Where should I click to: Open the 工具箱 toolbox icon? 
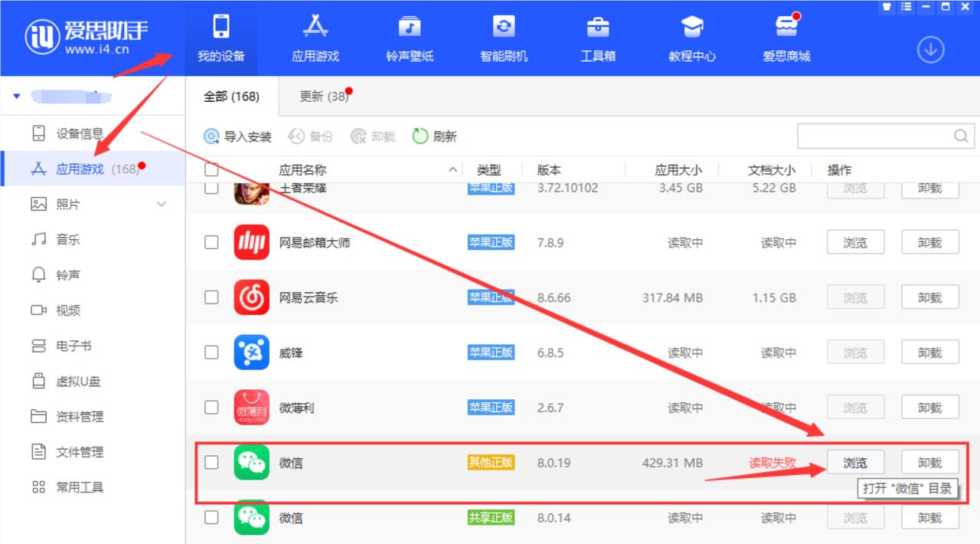pos(598,28)
